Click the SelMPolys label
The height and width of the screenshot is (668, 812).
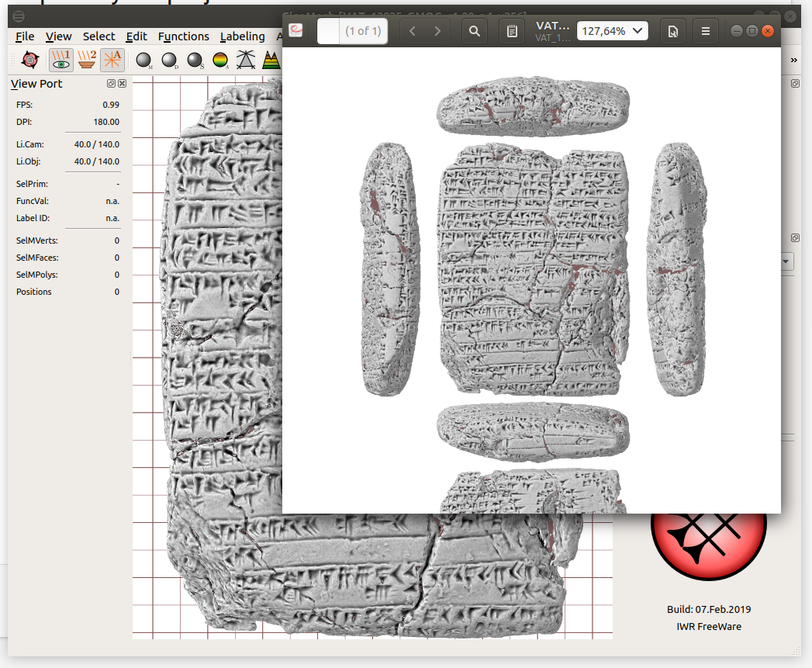point(36,275)
